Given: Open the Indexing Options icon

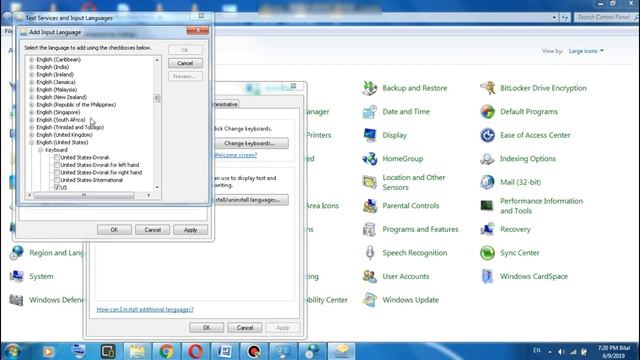Looking at the screenshot, I should (x=487, y=159).
